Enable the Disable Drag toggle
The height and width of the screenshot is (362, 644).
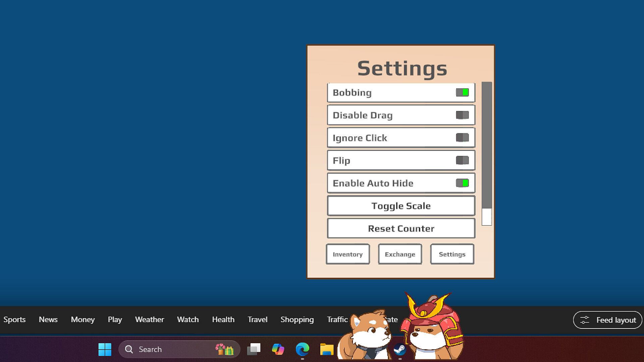point(462,115)
